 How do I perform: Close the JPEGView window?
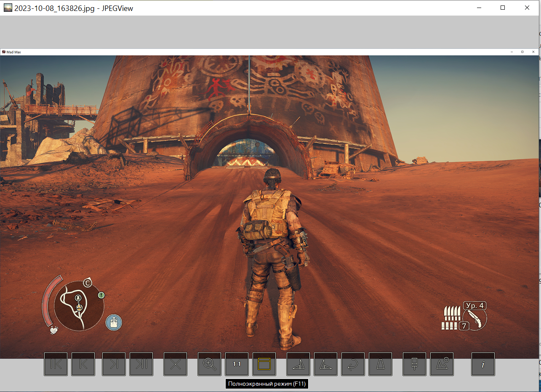point(527,8)
